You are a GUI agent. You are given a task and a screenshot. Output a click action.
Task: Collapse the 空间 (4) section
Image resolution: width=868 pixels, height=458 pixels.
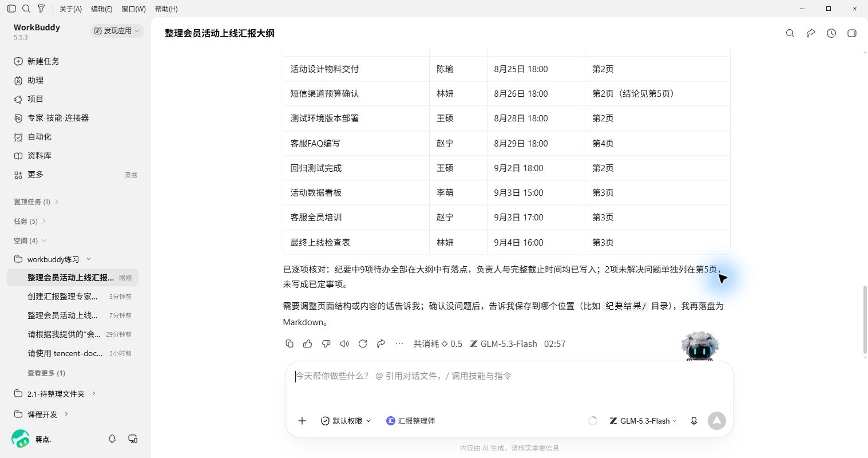coord(30,240)
